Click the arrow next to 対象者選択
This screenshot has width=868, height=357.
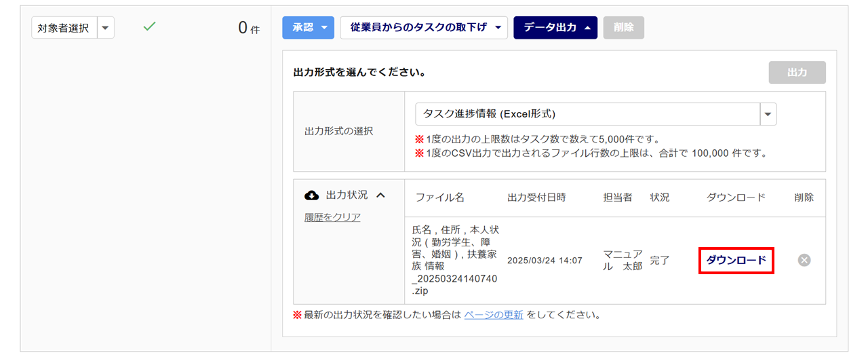(x=106, y=28)
